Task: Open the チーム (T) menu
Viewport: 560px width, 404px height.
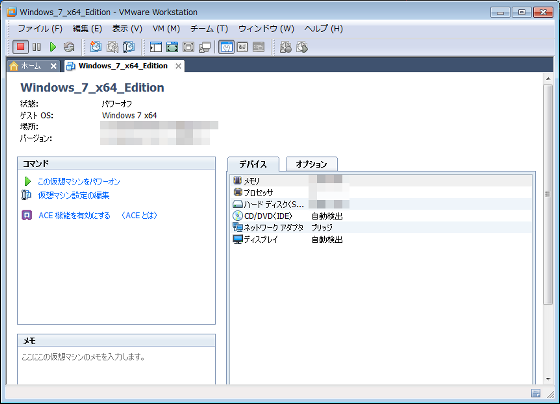Action: pyautogui.click(x=209, y=29)
